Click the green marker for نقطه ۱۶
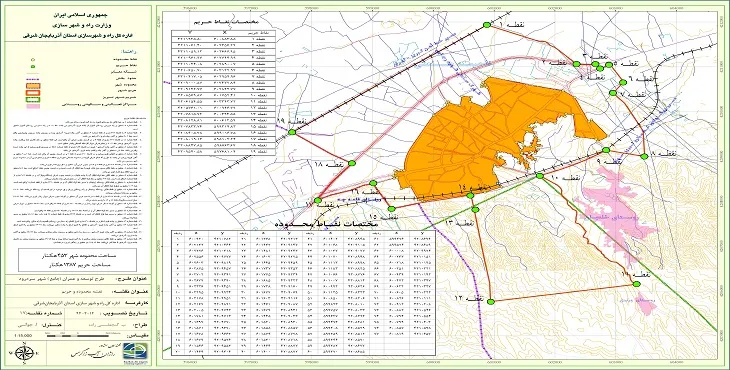This screenshot has height=370, width=730. [x=373, y=183]
